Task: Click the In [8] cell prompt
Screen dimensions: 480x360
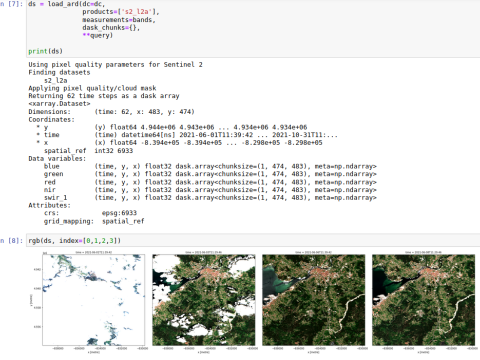Action: tap(12, 240)
